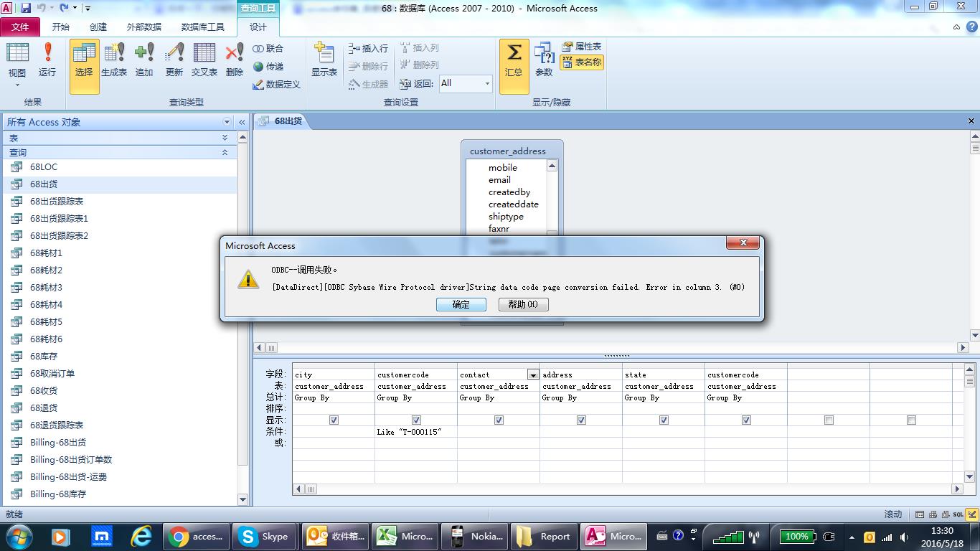Viewport: 980px width, 551px height.
Task: Click the Save icon in quick access toolbar
Action: click(x=26, y=8)
